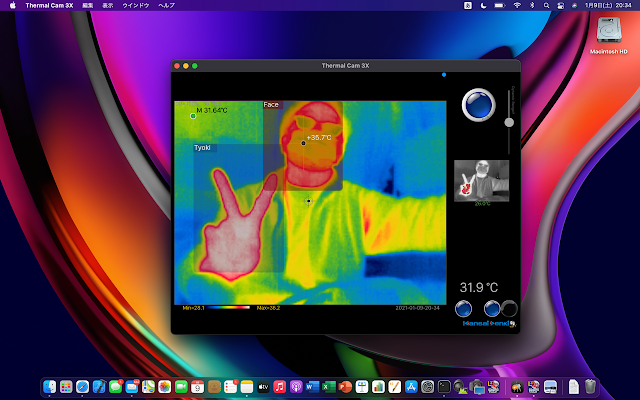Launch Microsoft Excel from the Dock

329,386
